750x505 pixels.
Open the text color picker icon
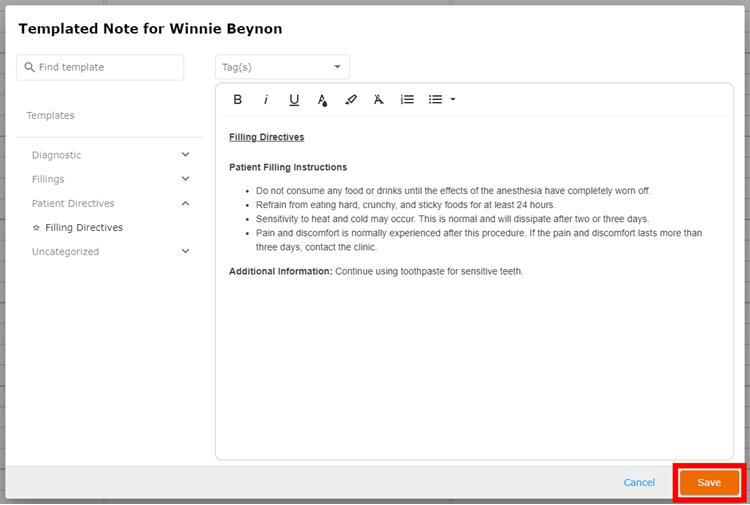pos(322,100)
